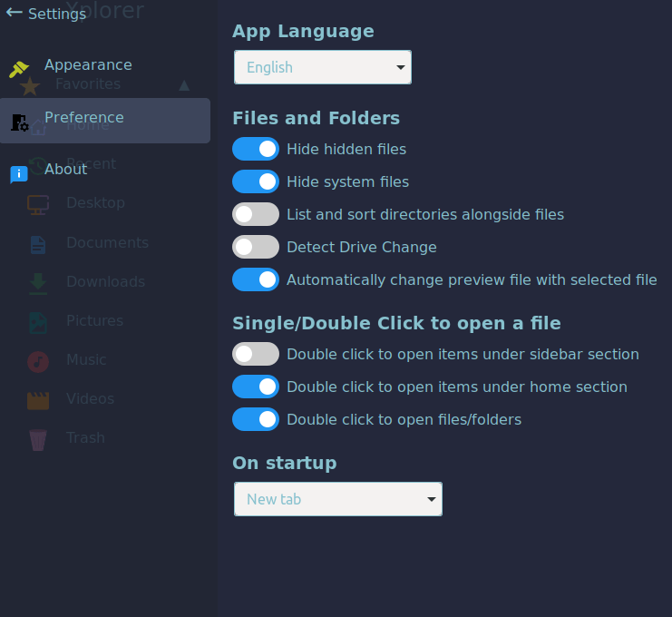Toggle double click for sidebar section items
The height and width of the screenshot is (617, 672).
(256, 354)
